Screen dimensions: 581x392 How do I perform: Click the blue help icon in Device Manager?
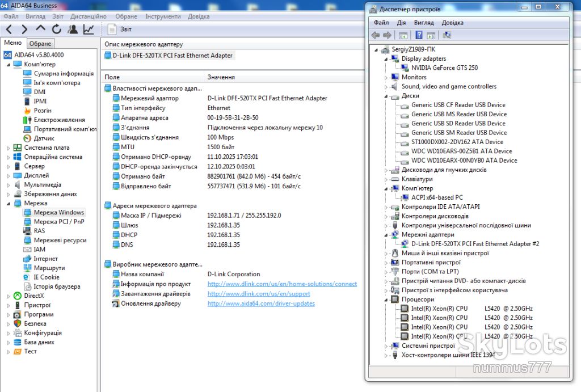coord(419,35)
